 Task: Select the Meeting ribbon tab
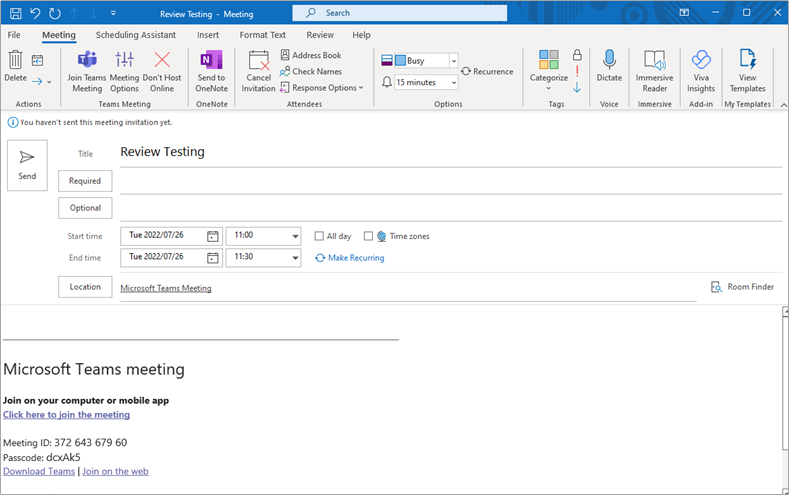click(59, 35)
